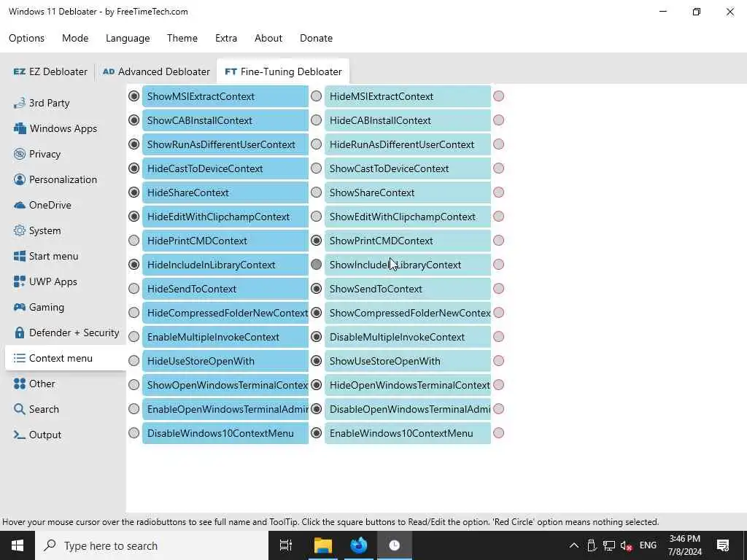Select the HideMSIExtractContext radio button

click(317, 96)
